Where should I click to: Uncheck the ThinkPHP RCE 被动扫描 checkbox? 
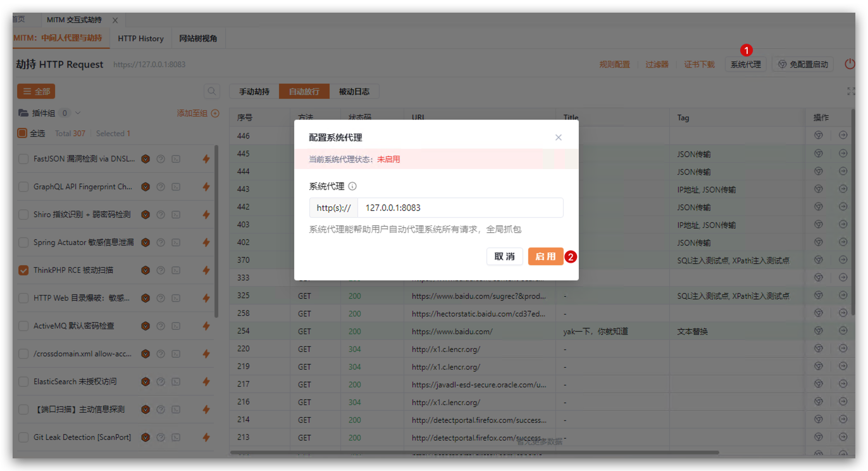click(23, 270)
